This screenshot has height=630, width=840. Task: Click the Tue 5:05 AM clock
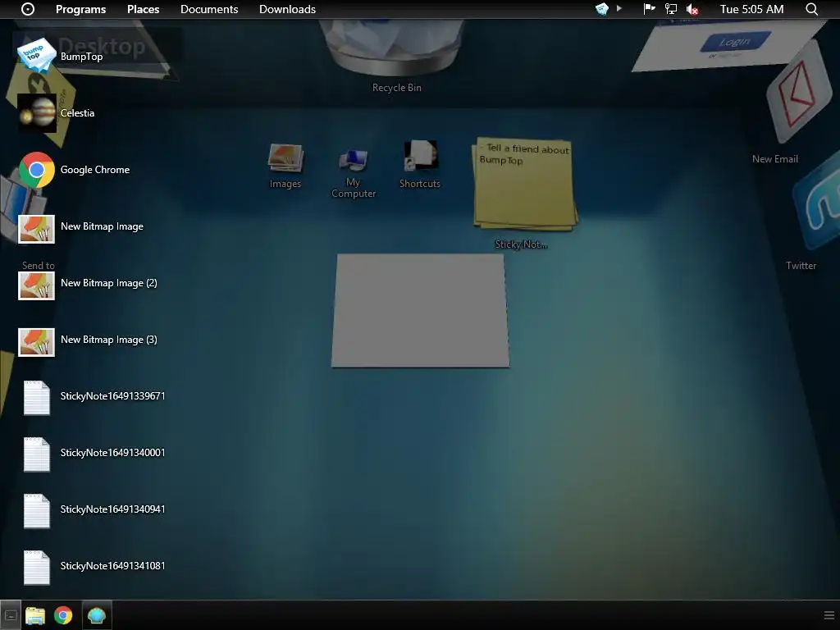751,9
